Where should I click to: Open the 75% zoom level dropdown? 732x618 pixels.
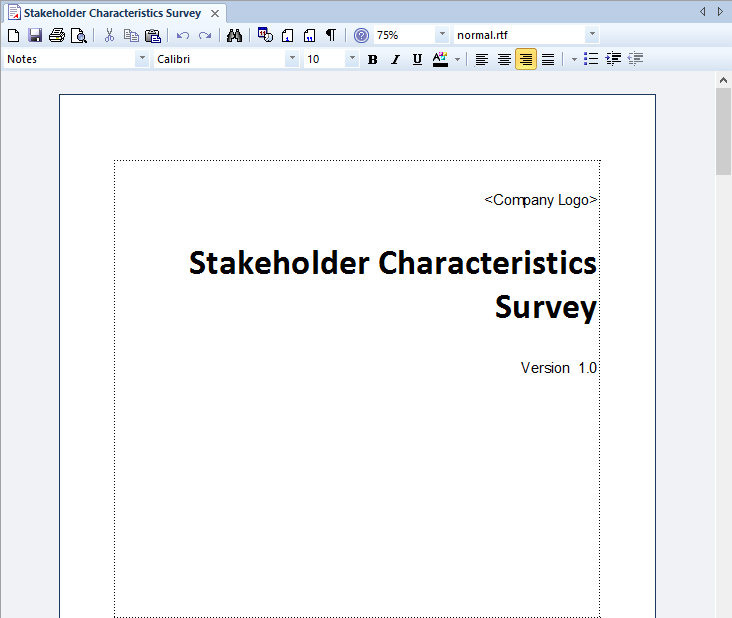(x=442, y=35)
